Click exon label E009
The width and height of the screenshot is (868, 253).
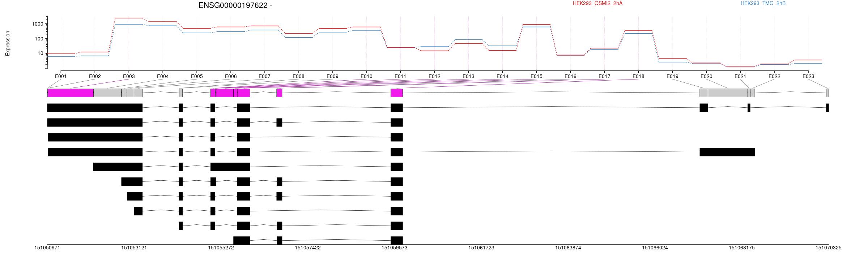coord(332,76)
